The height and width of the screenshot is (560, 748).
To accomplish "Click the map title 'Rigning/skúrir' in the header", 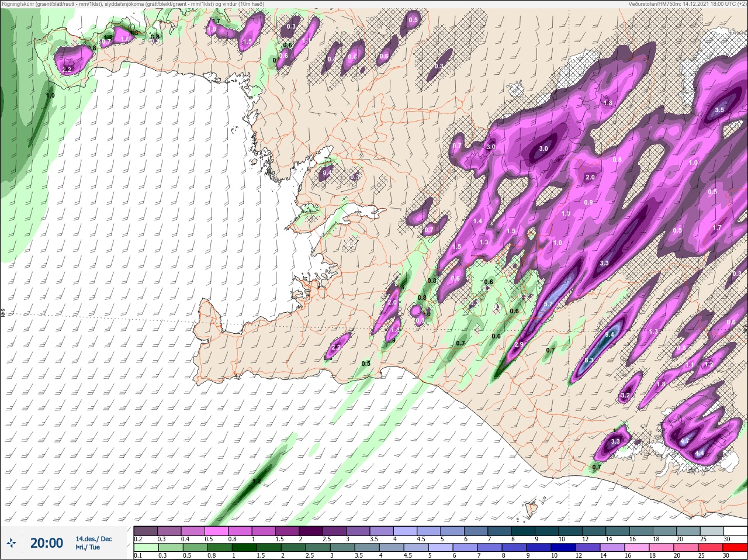I will [17, 4].
